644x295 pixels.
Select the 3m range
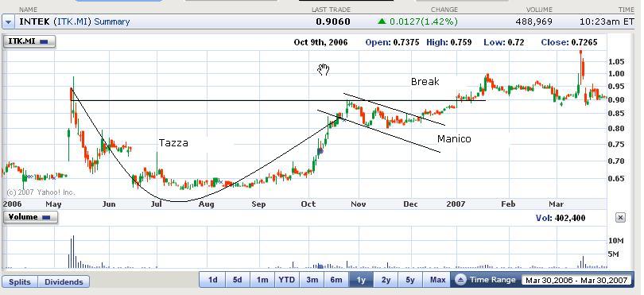[312, 280]
